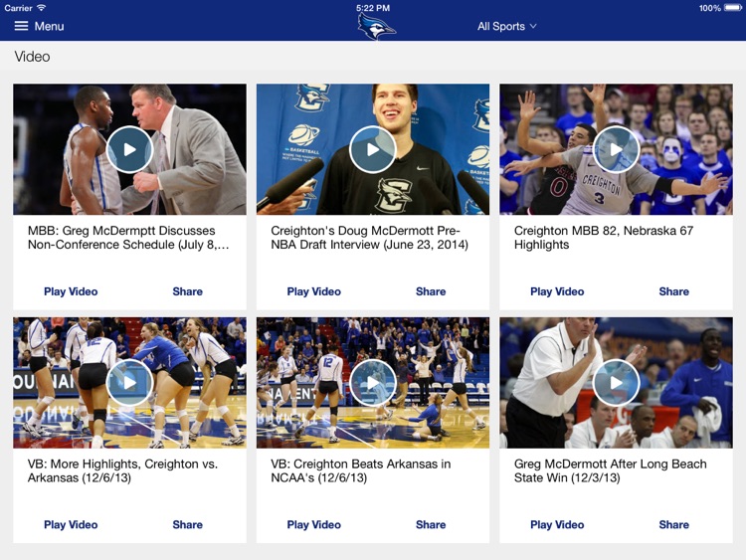Click Play Video under Non-Conference Schedule card
The width and height of the screenshot is (746, 560).
pos(71,291)
